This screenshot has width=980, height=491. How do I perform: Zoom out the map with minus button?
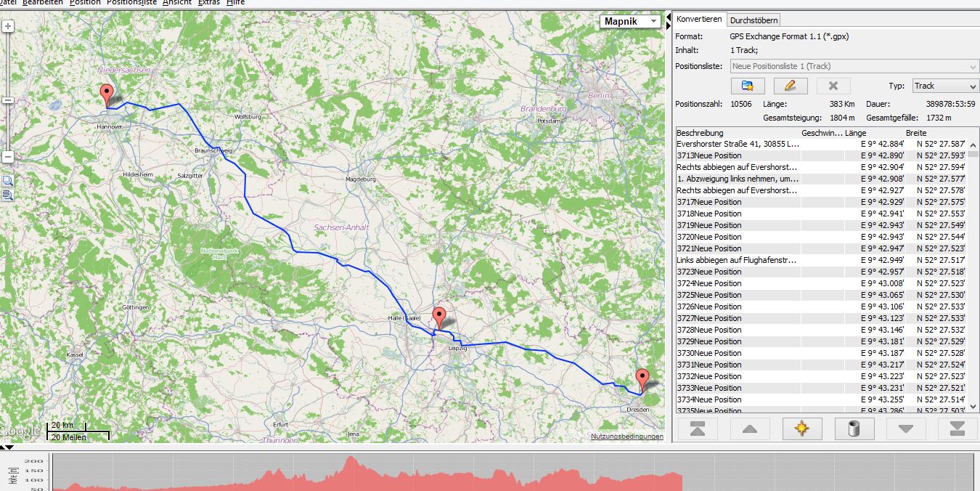(7, 157)
